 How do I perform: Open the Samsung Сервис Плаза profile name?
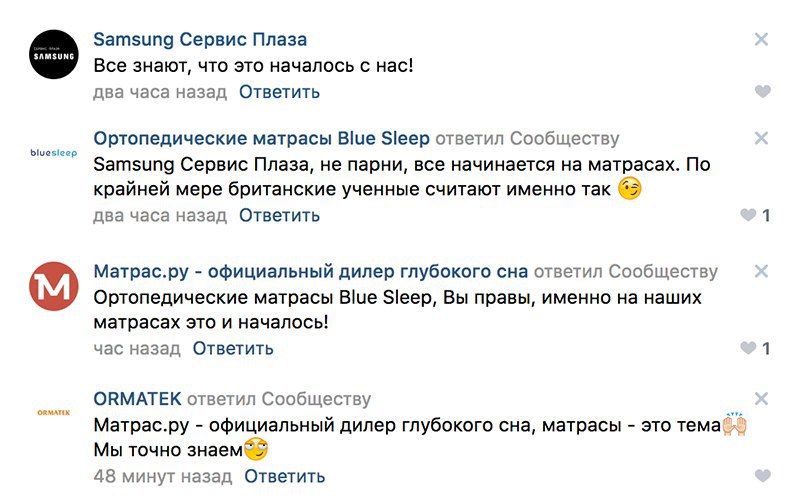pos(200,39)
